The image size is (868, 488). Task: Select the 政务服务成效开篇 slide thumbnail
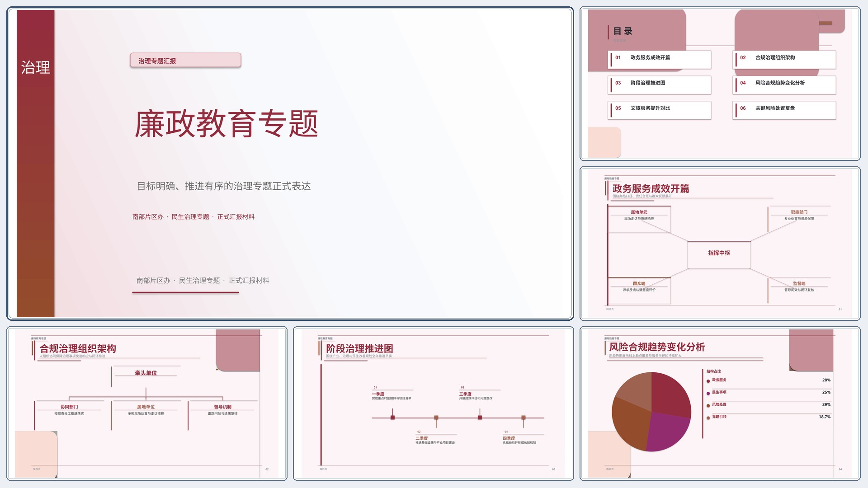tap(720, 244)
